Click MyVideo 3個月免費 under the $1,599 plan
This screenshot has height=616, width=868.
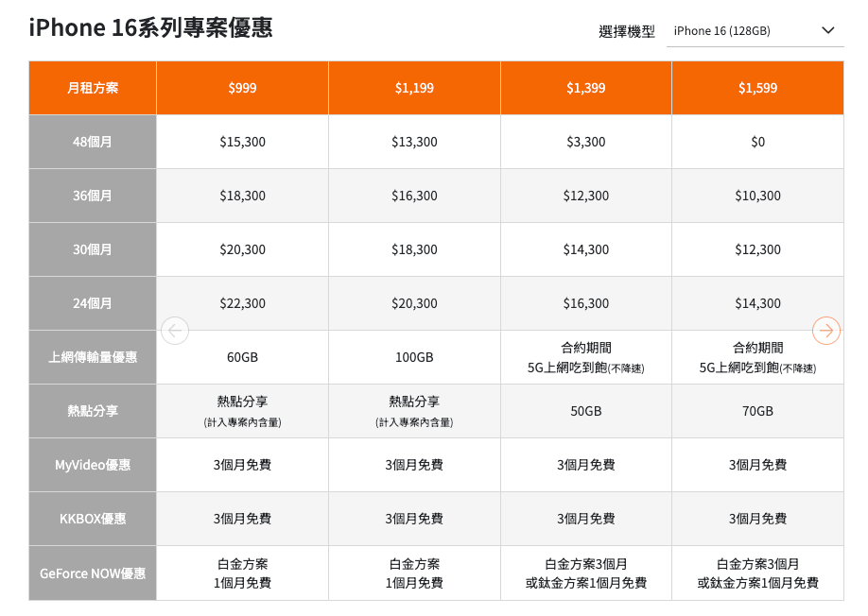[x=757, y=465]
